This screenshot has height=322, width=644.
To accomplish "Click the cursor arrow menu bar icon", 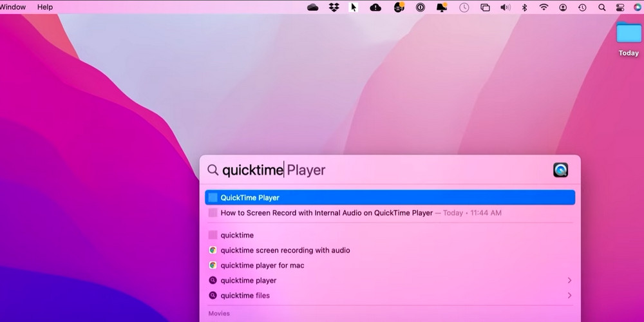I will [353, 7].
